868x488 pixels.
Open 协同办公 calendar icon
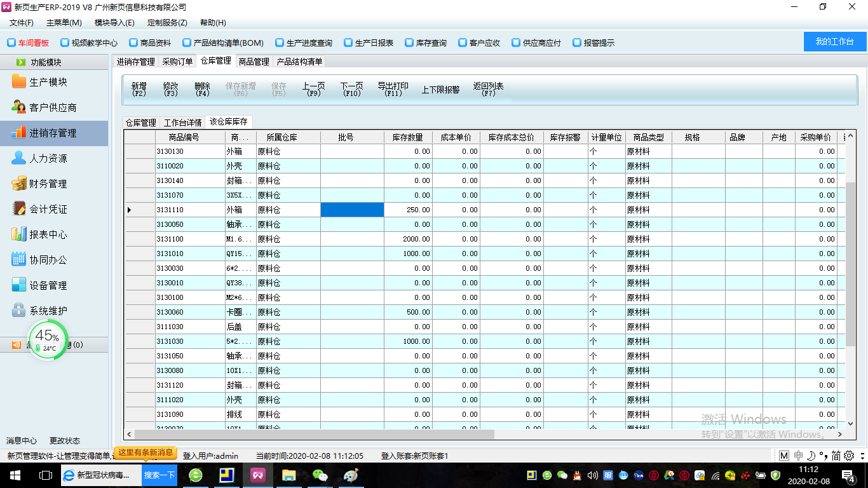point(19,260)
